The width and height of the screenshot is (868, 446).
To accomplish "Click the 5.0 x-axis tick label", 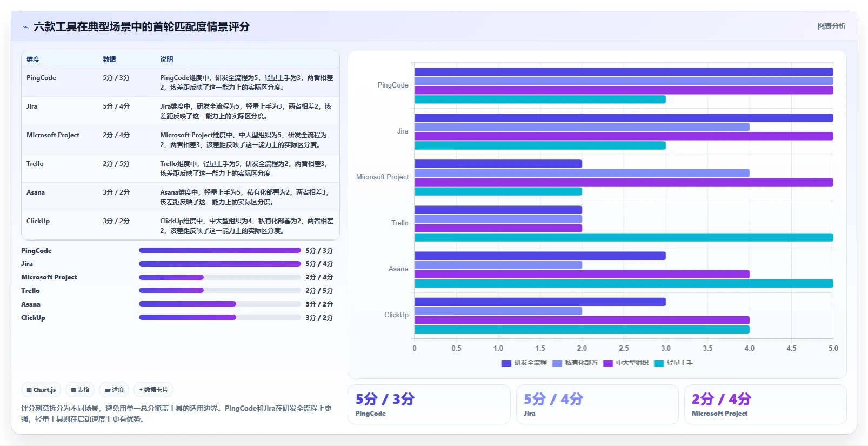I will click(833, 348).
